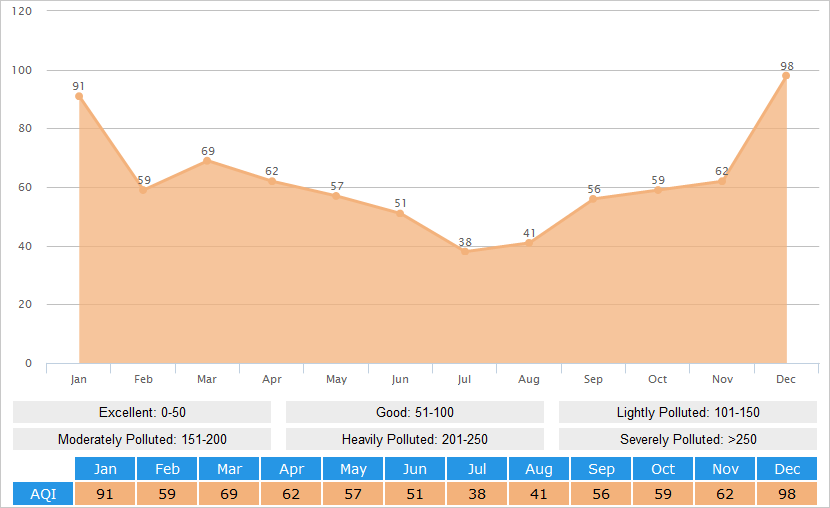Click the 120 label on the y-axis
Viewport: 830px width, 508px height.
pyautogui.click(x=22, y=11)
